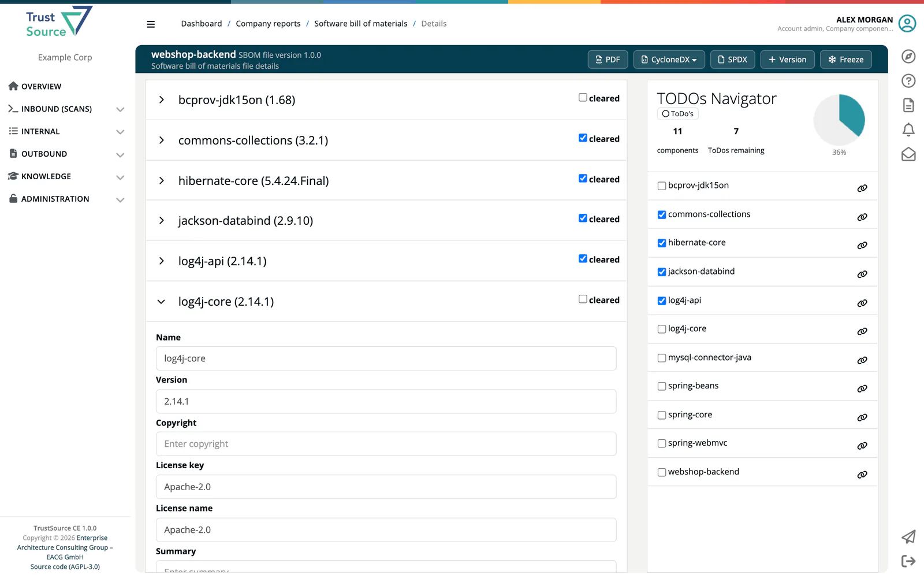
Task: Open link icon for spring-core todo
Action: coord(862,417)
